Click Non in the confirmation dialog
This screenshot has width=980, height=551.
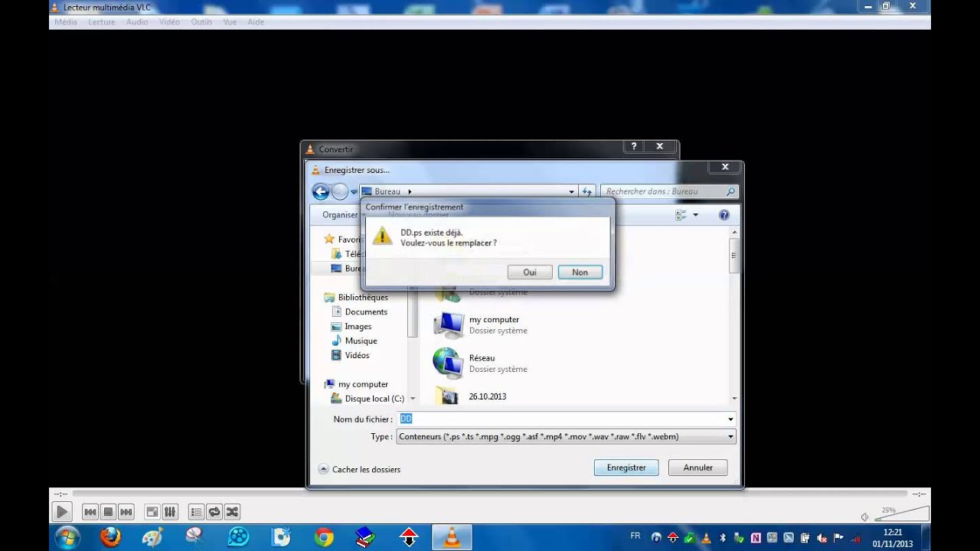[580, 272]
